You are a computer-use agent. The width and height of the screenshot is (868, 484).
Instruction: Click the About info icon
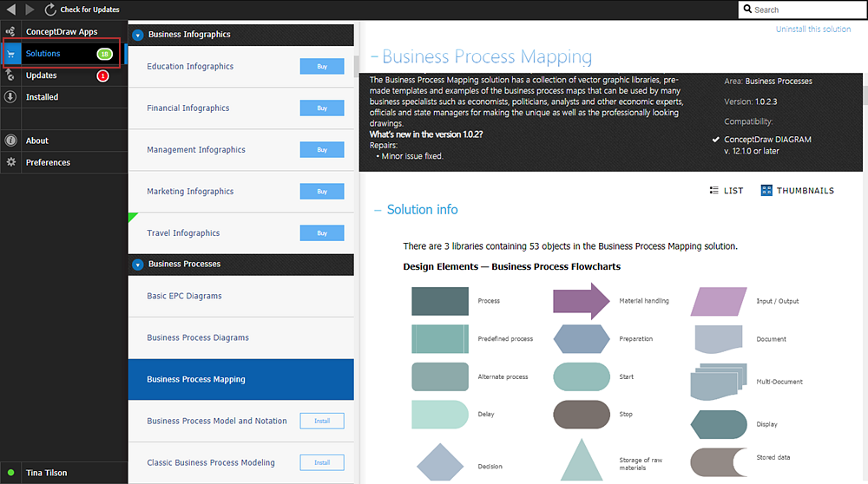click(x=10, y=141)
